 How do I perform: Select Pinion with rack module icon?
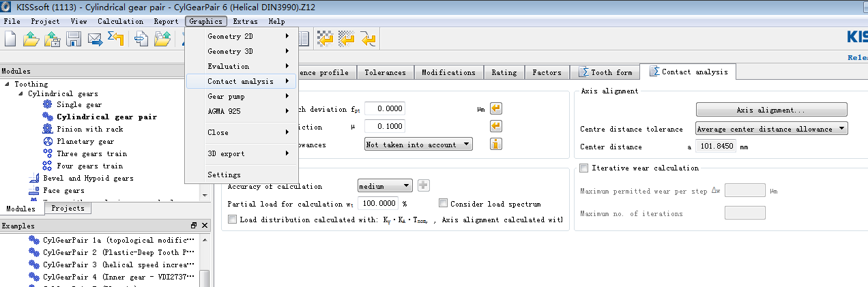tap(47, 129)
